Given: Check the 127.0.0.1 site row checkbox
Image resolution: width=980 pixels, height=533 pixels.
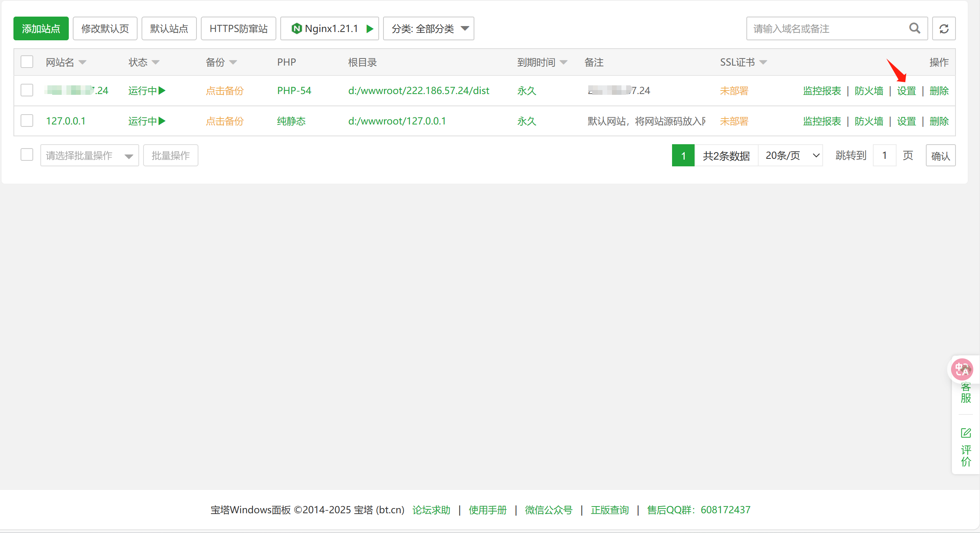Looking at the screenshot, I should point(27,121).
